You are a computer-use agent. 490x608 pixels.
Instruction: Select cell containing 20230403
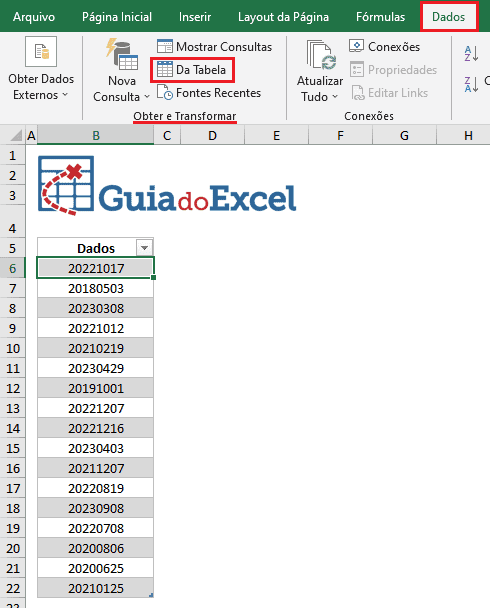[96, 448]
